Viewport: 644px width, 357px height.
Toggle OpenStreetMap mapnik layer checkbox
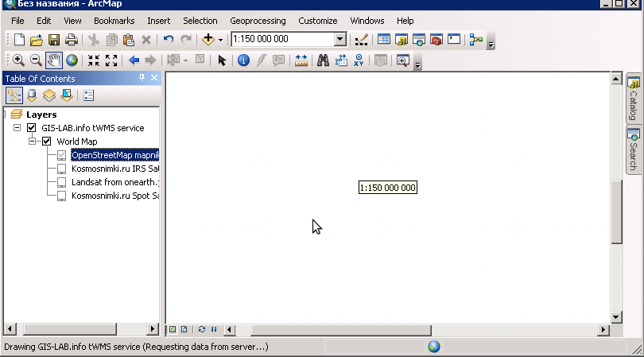pyautogui.click(x=61, y=155)
